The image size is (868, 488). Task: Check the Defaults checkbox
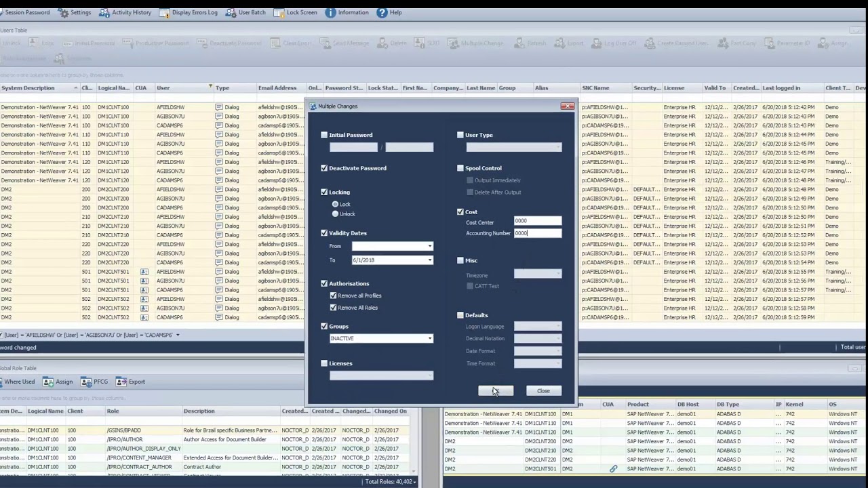[x=460, y=315]
